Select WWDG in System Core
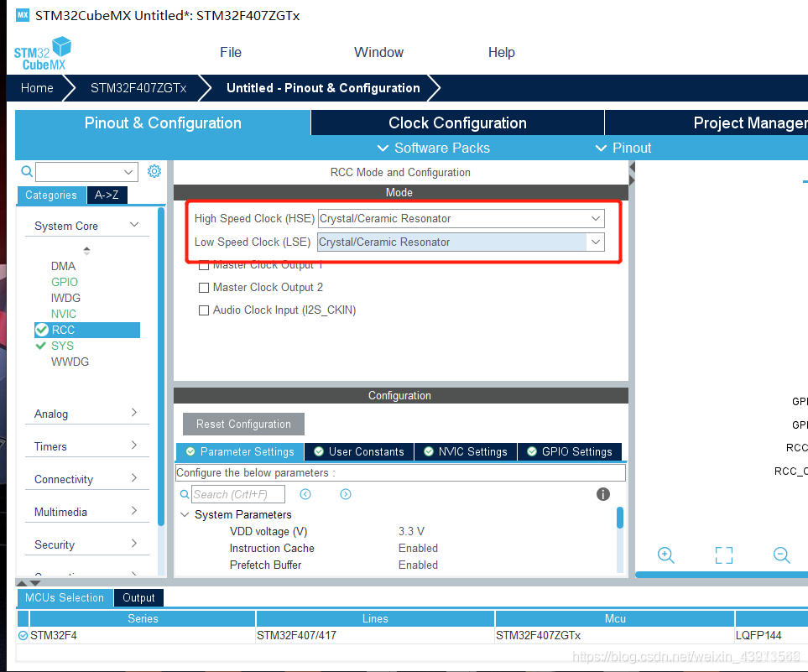808x672 pixels. coord(70,362)
